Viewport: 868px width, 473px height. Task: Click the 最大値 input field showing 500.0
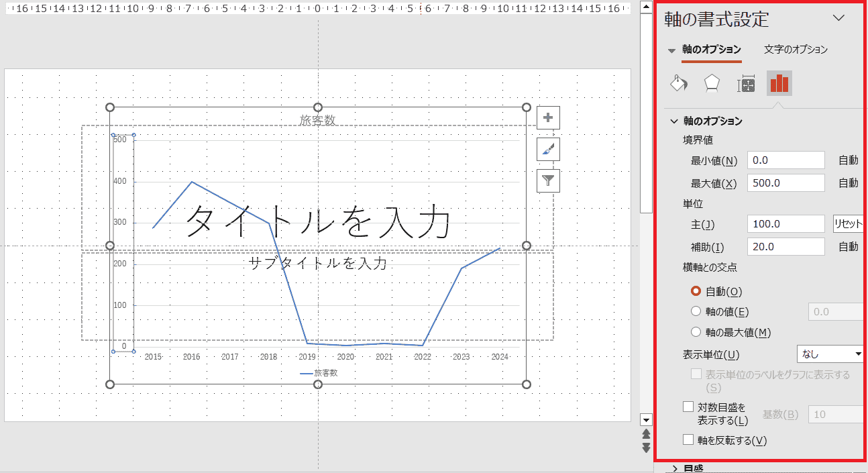[x=785, y=183]
